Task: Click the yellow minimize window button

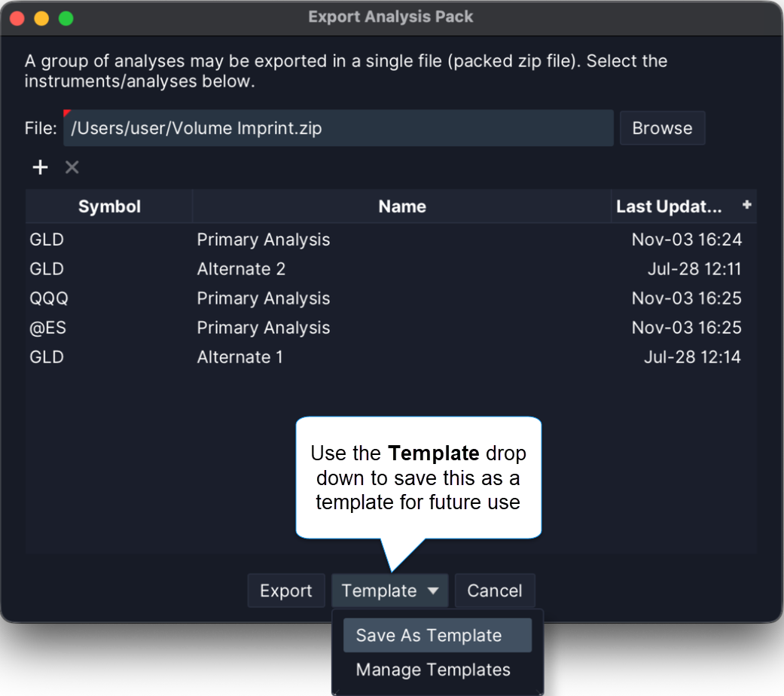Action: [41, 18]
